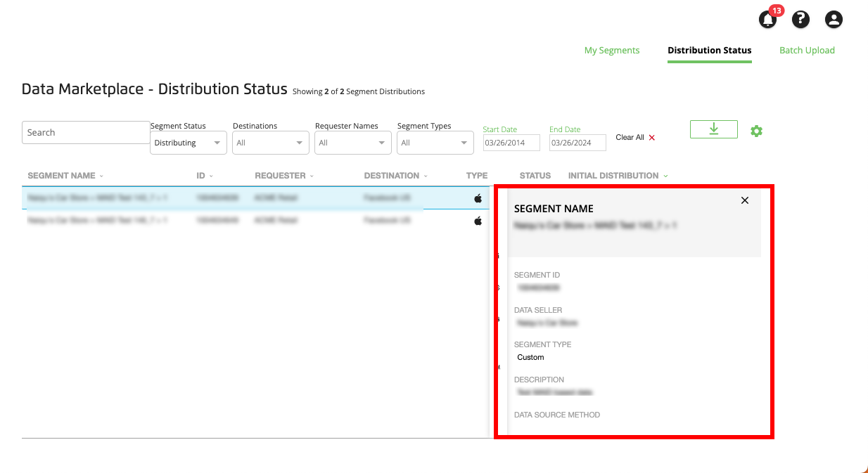Open the Segment Status dropdown
Viewport: 868px width, 473px height.
(189, 143)
